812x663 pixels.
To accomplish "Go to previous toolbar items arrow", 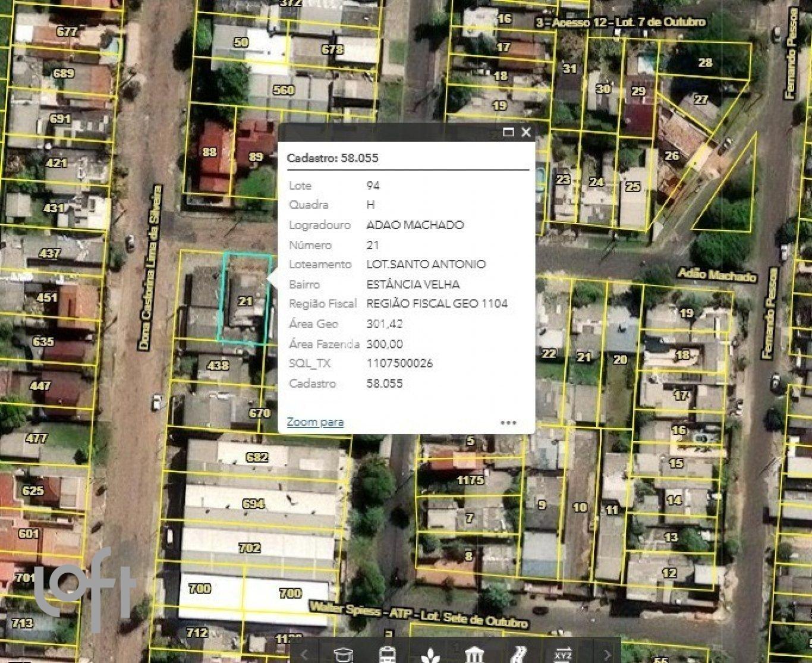I will coord(304,655).
